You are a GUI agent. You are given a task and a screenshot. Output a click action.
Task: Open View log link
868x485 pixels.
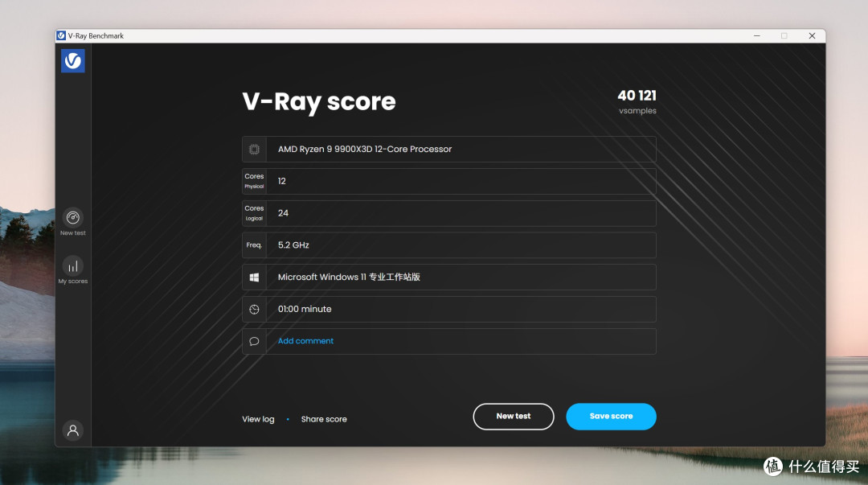click(258, 419)
